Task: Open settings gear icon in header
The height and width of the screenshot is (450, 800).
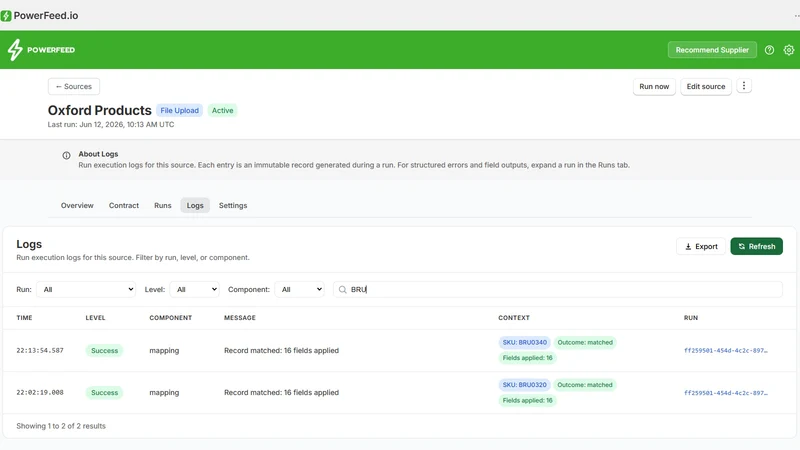Action: (789, 50)
